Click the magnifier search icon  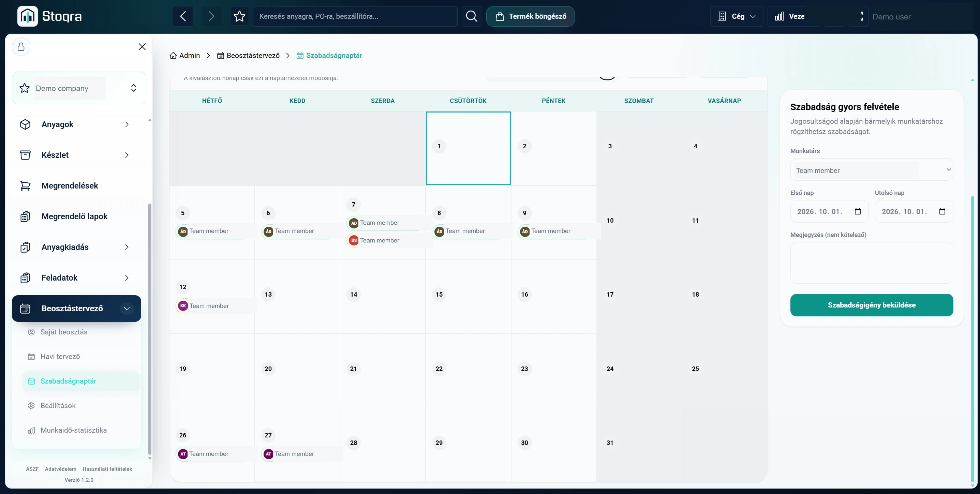coord(472,16)
